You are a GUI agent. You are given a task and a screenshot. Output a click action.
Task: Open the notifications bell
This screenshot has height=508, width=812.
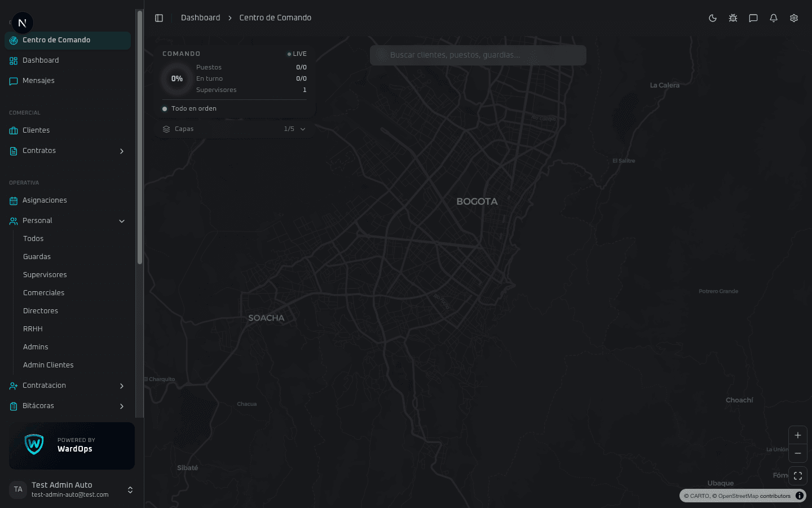(x=774, y=18)
